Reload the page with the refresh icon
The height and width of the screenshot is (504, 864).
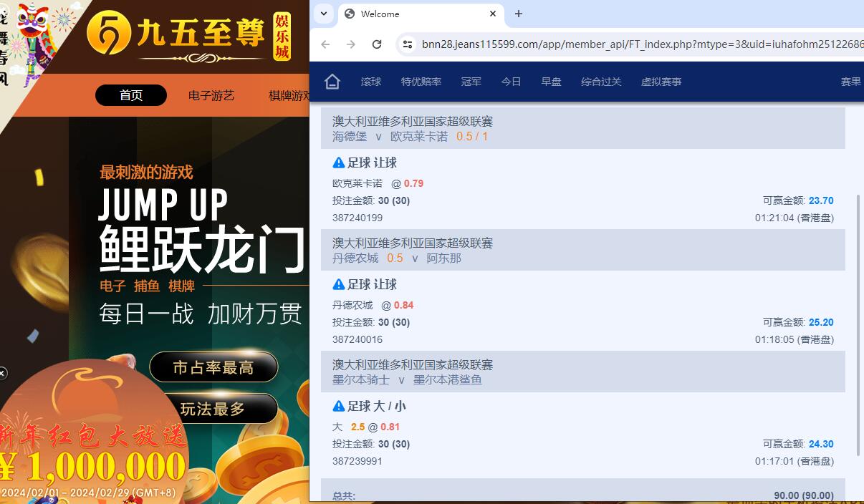click(x=377, y=44)
